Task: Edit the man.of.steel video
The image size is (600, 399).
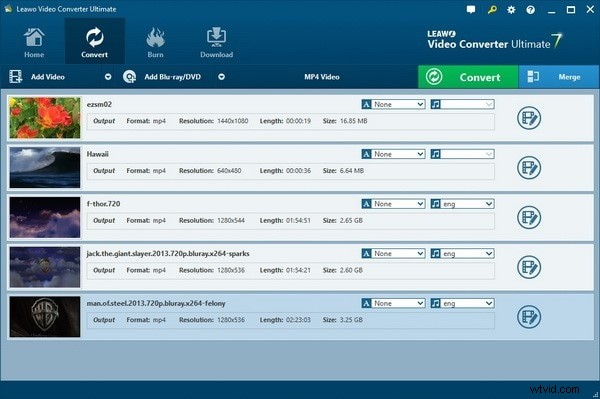Action: click(529, 317)
